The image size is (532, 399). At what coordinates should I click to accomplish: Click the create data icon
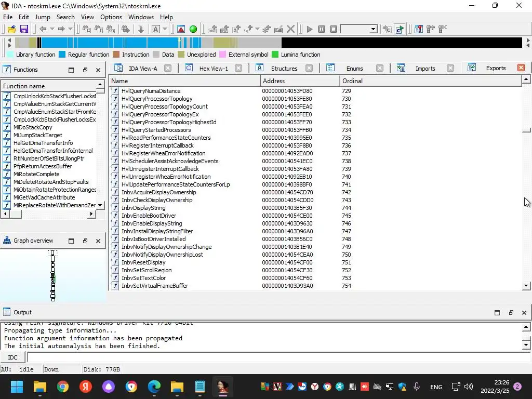pos(224,29)
